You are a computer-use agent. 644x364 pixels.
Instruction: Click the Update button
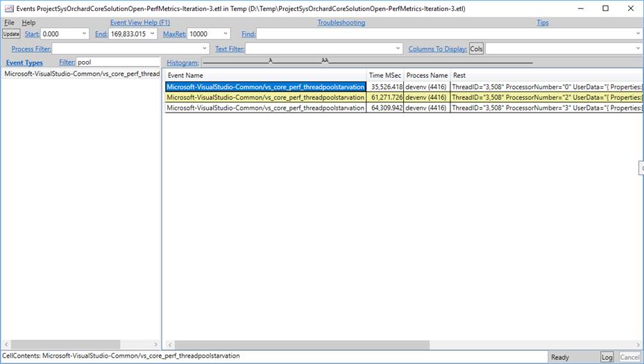click(11, 34)
